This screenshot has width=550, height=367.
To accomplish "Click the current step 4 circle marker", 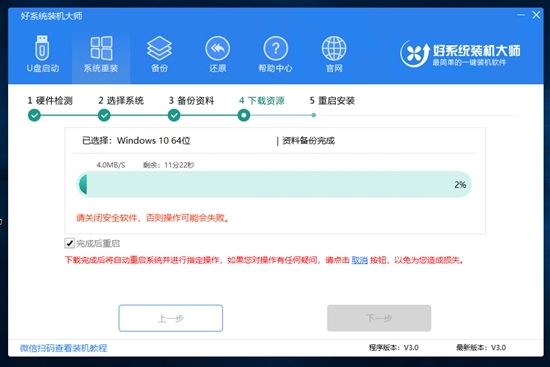I will 243,115.
